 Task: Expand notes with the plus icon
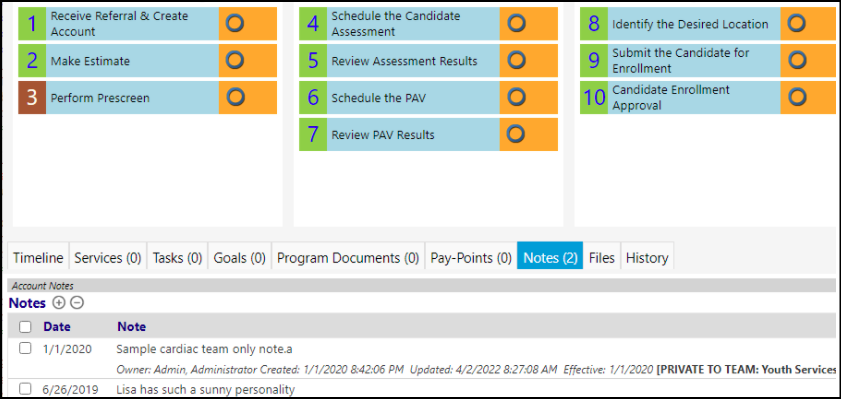pos(58,303)
